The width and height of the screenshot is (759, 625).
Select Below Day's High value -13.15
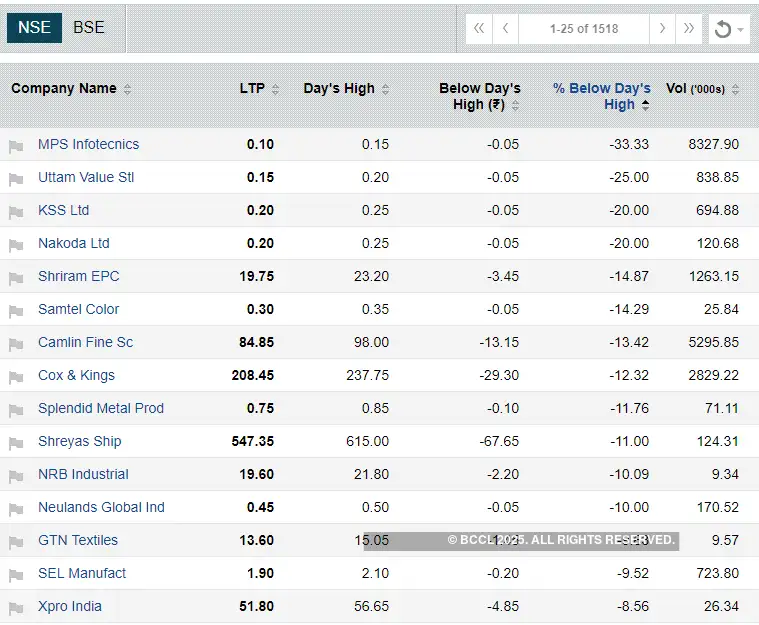[499, 342]
